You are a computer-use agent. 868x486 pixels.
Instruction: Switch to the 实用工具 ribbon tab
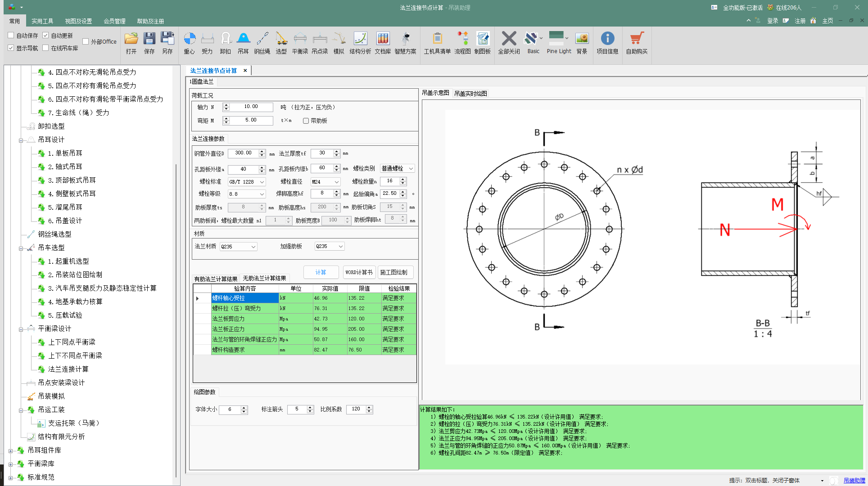pos(42,21)
